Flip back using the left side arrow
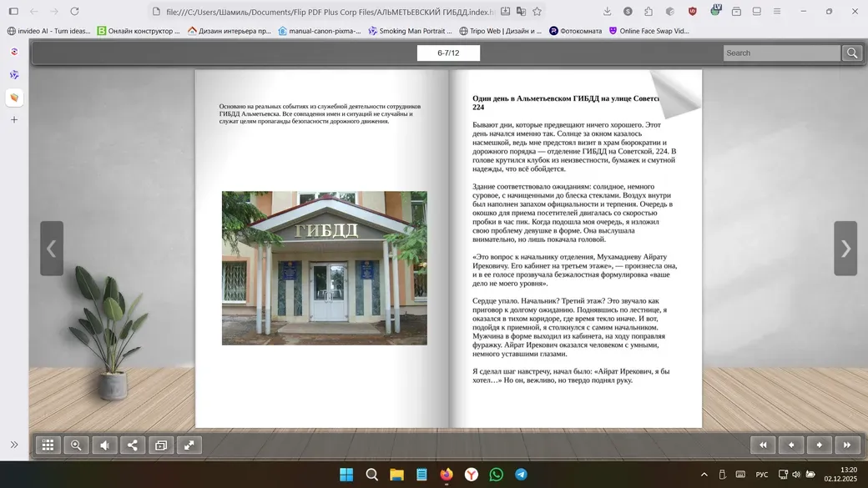Image resolution: width=868 pixels, height=488 pixels. (x=52, y=249)
